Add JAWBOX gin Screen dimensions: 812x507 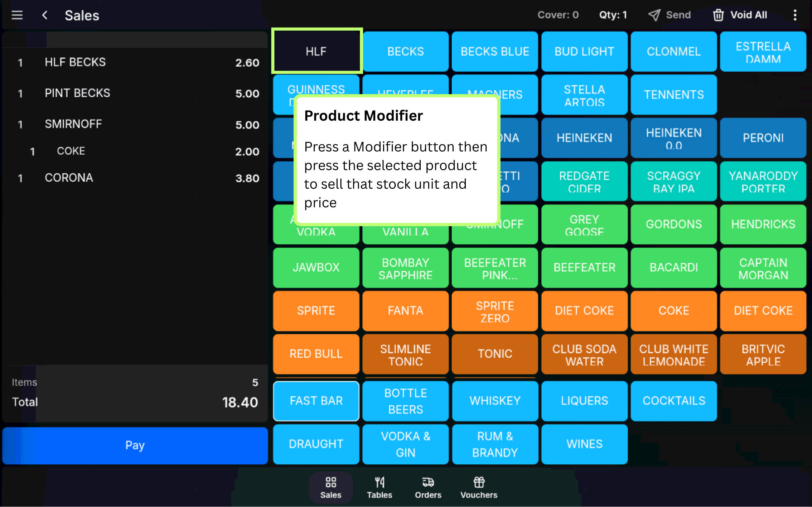[316, 267]
